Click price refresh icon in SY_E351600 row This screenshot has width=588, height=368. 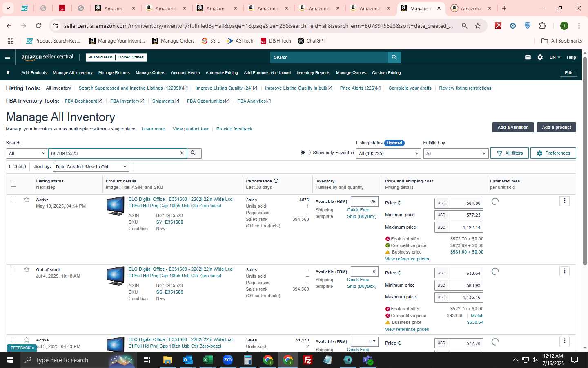(399, 203)
